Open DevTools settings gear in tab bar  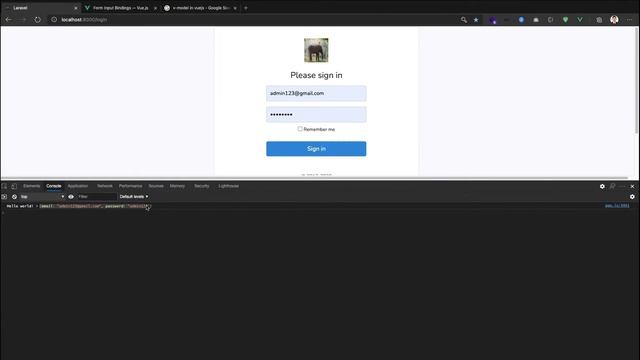pyautogui.click(x=602, y=186)
